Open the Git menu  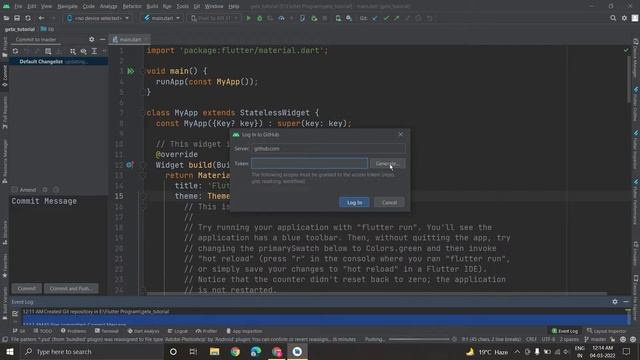[x=197, y=6]
